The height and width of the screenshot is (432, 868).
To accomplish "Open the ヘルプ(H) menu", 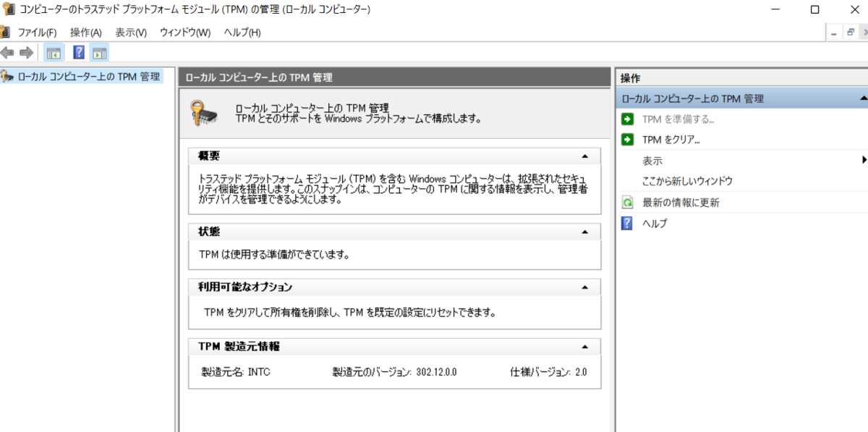I will point(242,33).
